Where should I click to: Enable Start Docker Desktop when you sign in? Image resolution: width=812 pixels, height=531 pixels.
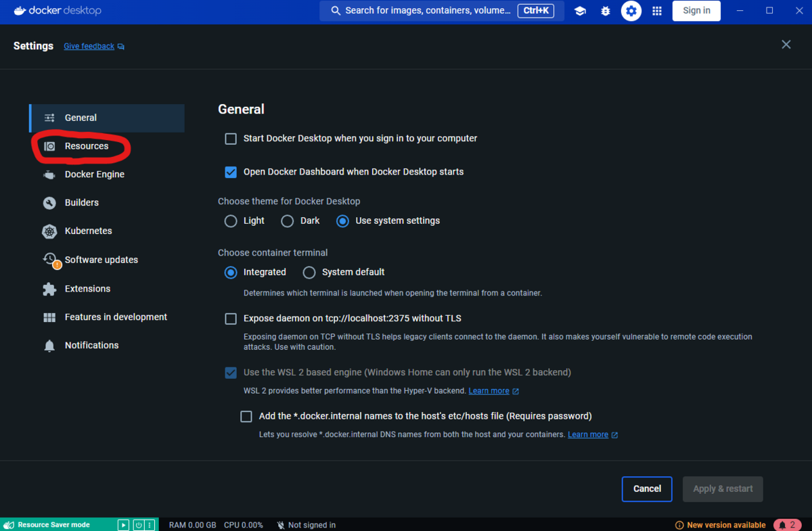click(x=231, y=139)
